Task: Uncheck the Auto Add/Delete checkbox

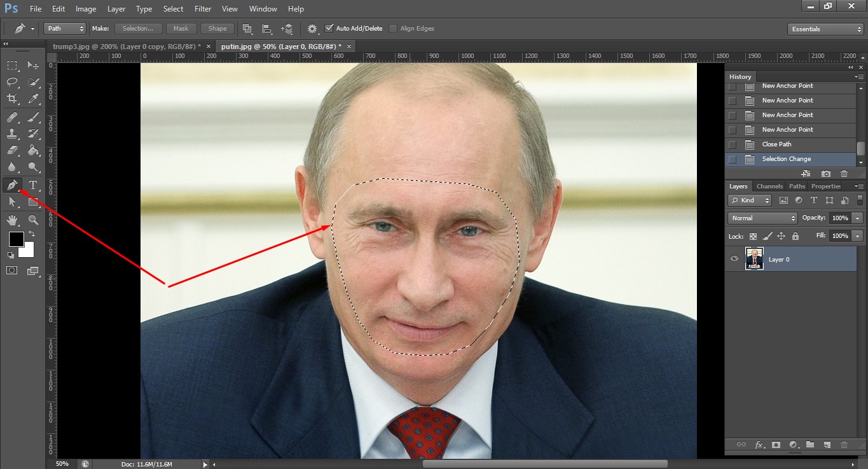Action: coord(329,29)
